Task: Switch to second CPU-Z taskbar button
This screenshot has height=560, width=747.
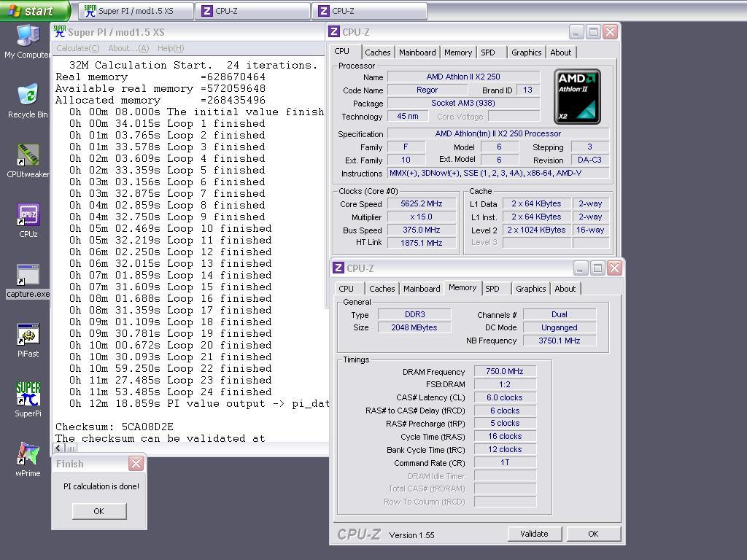Action: [370, 11]
